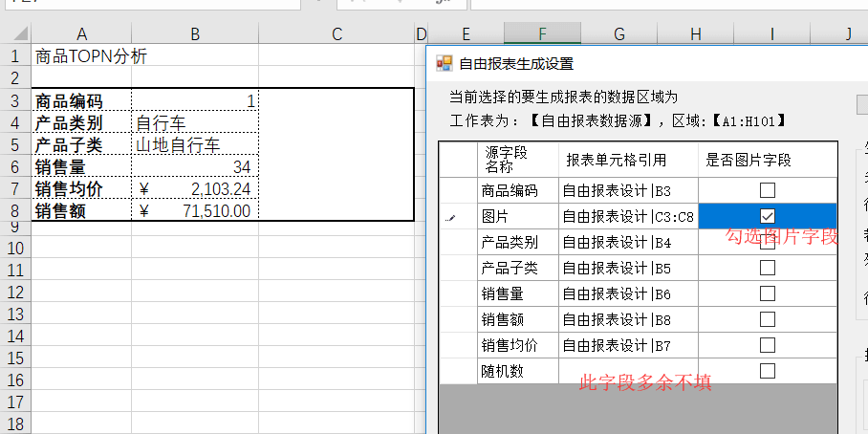Select the 随机数 source field name
This screenshot has width=868, height=434.
[x=517, y=370]
